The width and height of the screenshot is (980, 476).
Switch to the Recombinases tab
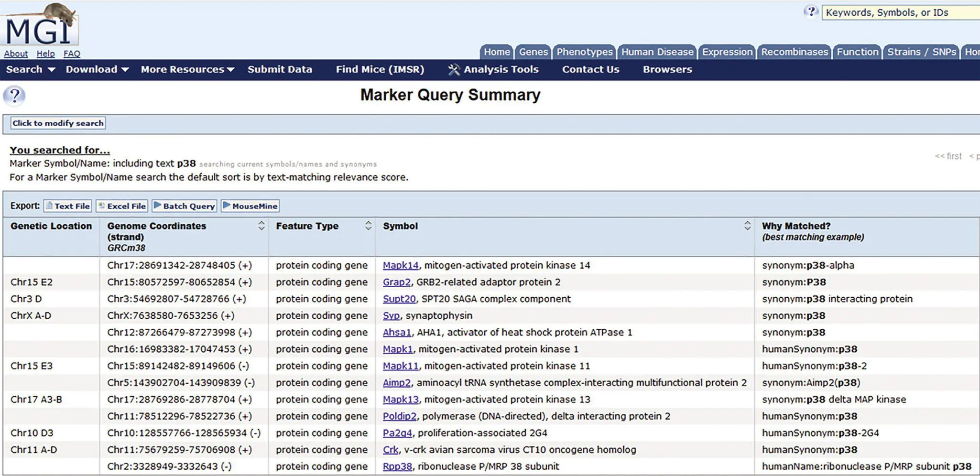tap(795, 52)
